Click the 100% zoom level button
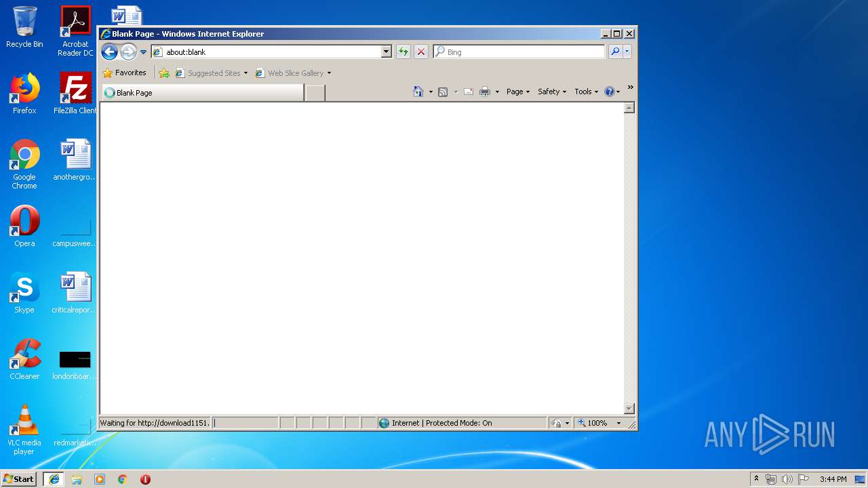Screen dimensions: 868x488 (593, 423)
